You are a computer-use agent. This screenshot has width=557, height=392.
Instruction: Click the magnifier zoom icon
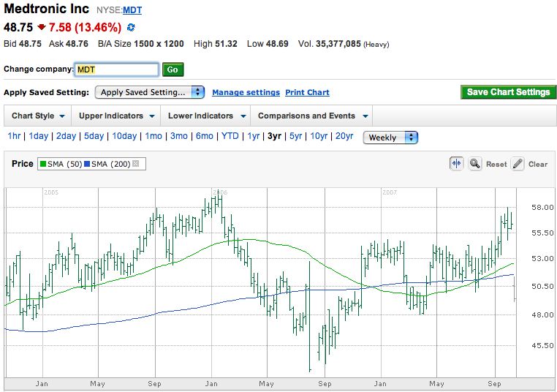tap(475, 164)
